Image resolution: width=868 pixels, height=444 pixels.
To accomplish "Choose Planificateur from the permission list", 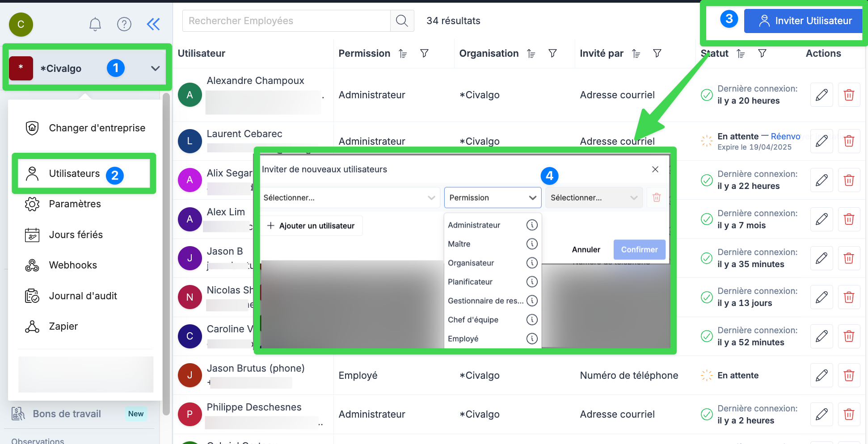I will (x=470, y=282).
